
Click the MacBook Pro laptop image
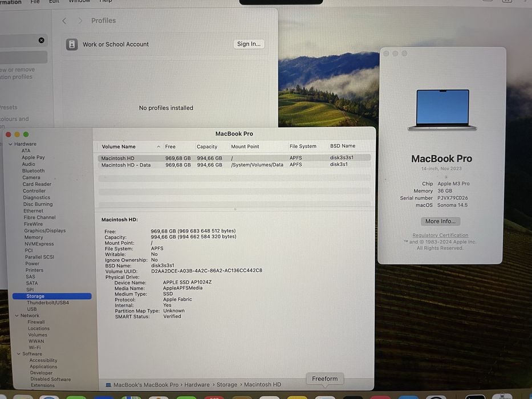[442, 110]
